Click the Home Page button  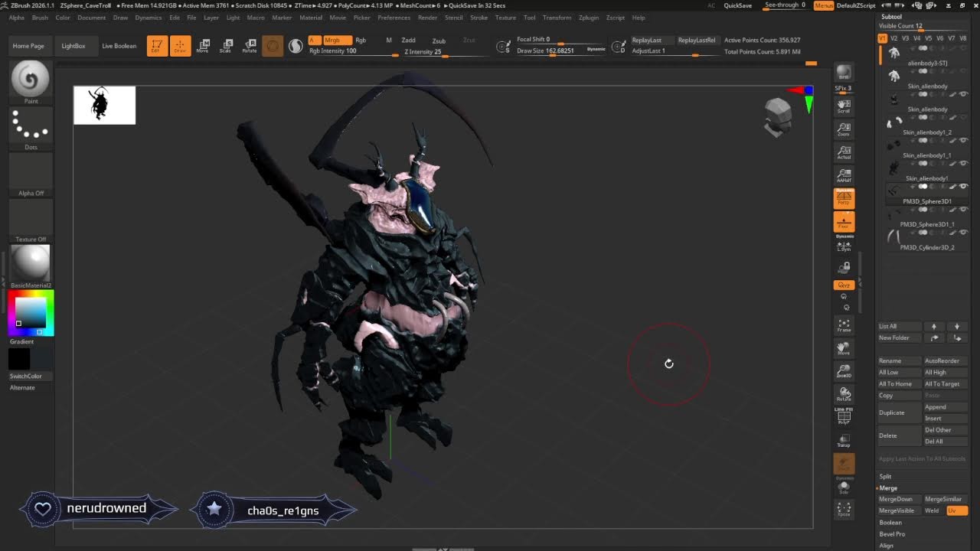pyautogui.click(x=28, y=46)
